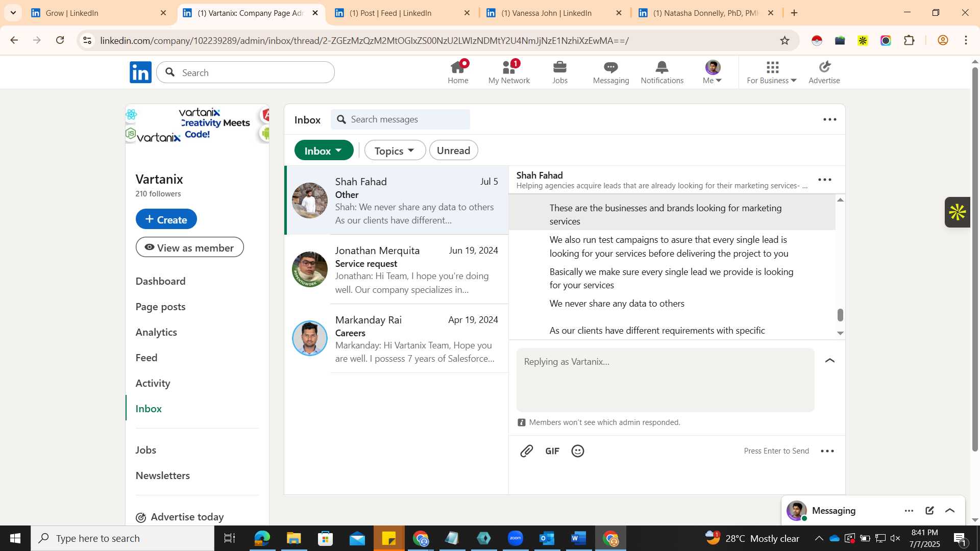Attach a file with the paperclip icon

coord(527,451)
